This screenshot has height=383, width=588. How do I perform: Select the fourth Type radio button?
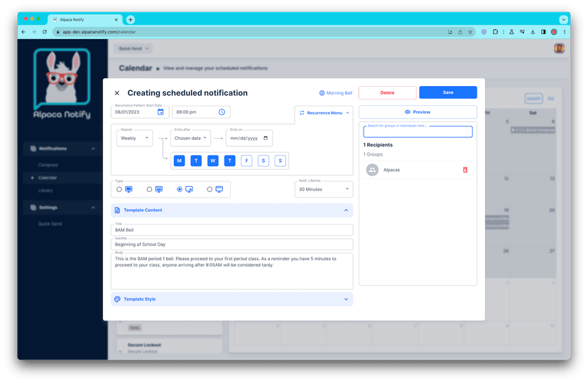coord(209,190)
